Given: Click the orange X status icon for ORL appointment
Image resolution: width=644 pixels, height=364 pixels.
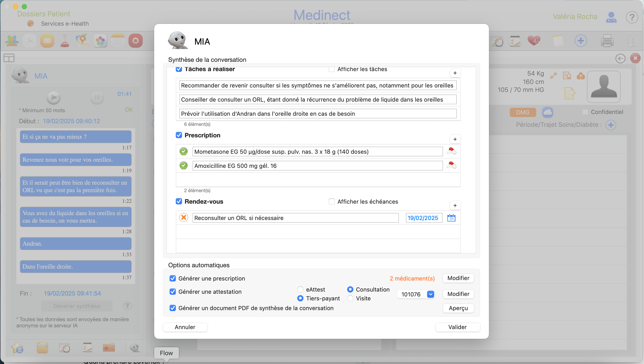Looking at the screenshot, I should (184, 218).
